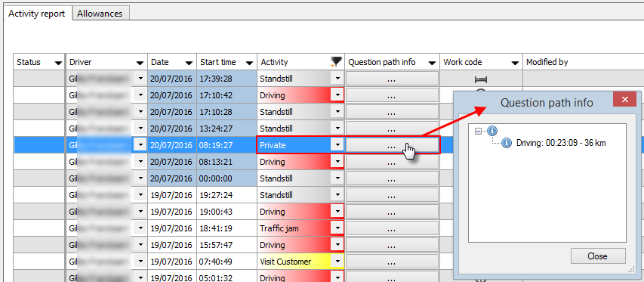Click the ... button in 19:00:43 row
Viewport: 644px width, 282px height.
[392, 212]
